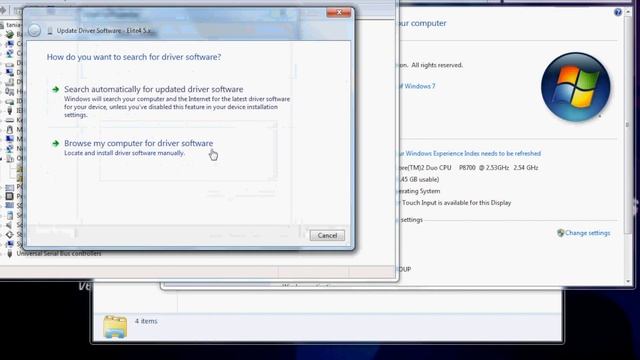This screenshot has height=360, width=640.
Task: Open Change settings in System window
Action: click(x=587, y=233)
